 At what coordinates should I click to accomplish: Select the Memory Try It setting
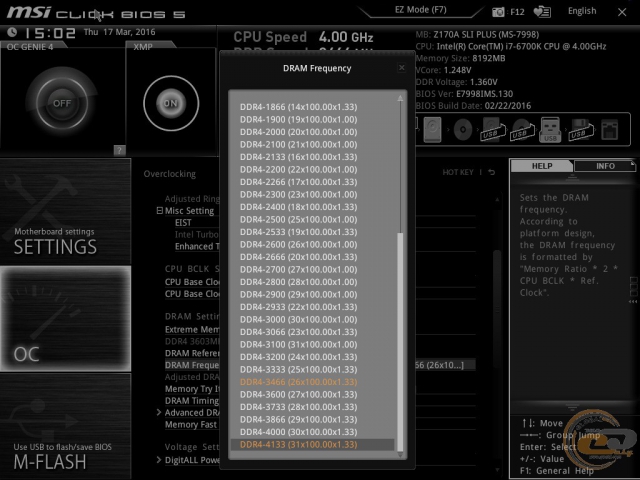pyautogui.click(x=192, y=389)
